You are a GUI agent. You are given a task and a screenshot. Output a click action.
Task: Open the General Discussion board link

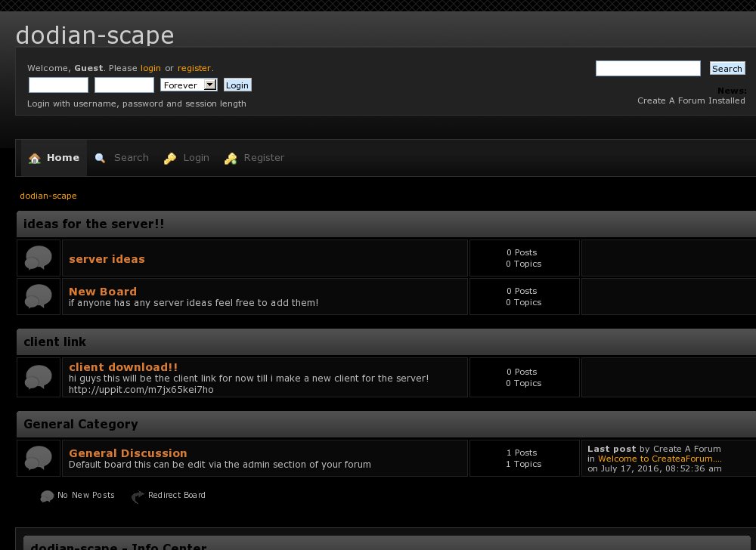click(128, 453)
